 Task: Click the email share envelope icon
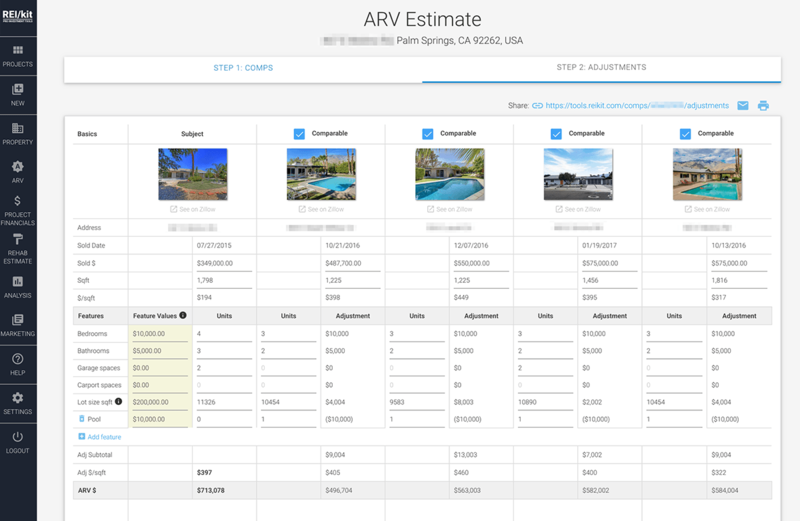[x=743, y=105]
